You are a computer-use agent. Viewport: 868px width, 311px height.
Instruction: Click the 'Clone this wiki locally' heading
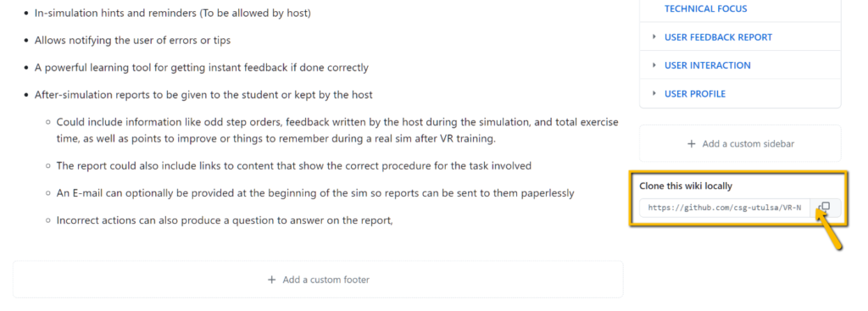[685, 186]
